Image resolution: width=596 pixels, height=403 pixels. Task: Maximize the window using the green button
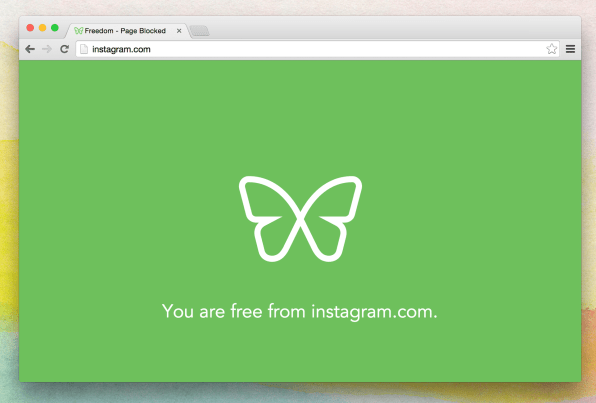click(x=55, y=28)
